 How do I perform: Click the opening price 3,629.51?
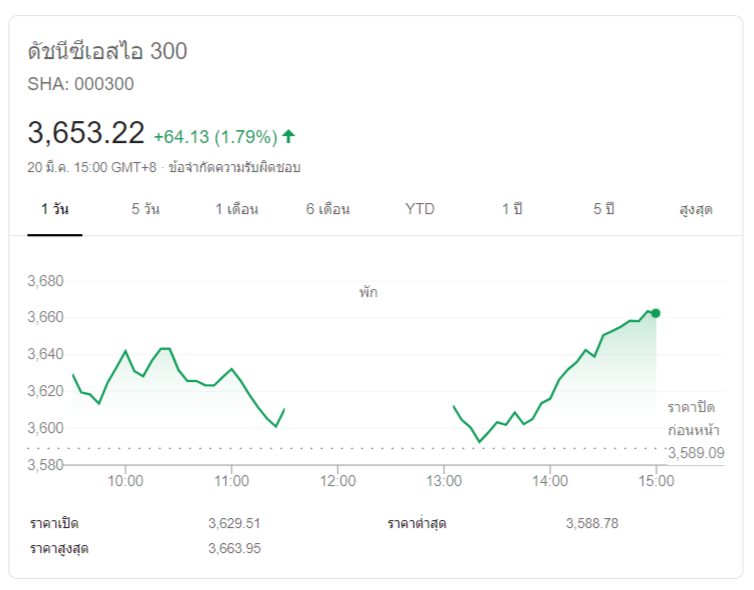click(x=234, y=523)
